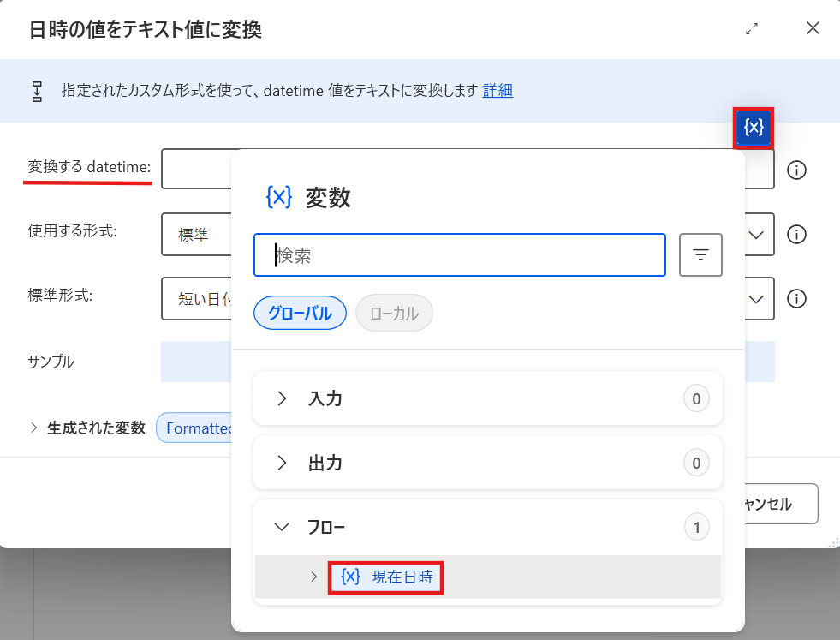The height and width of the screenshot is (640, 840).
Task: Select the ローカル variable filter
Action: [x=394, y=313]
